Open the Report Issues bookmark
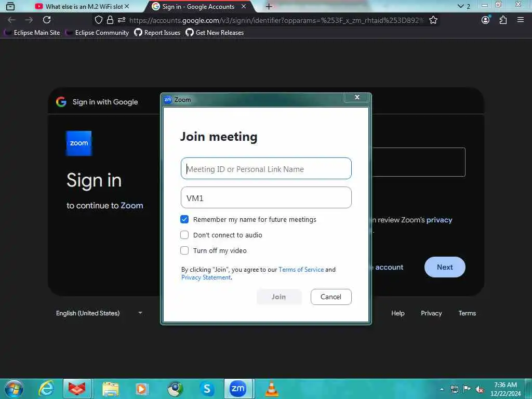The height and width of the screenshot is (399, 532). pyautogui.click(x=157, y=33)
